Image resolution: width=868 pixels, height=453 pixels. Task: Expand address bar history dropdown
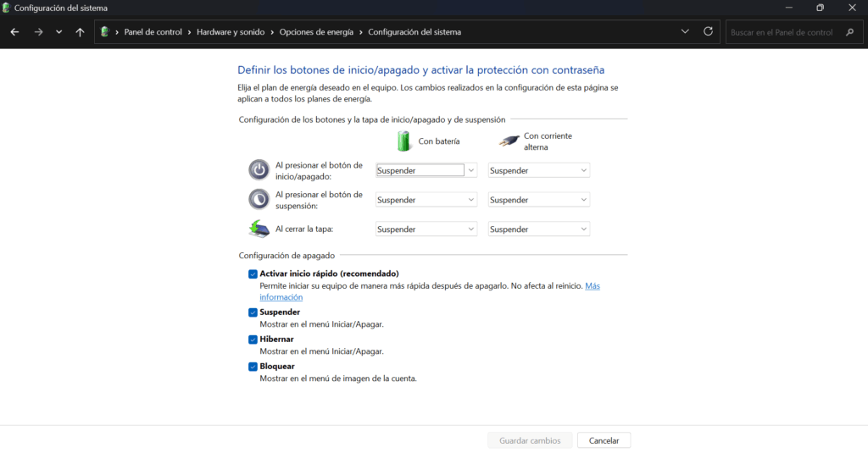pos(685,31)
